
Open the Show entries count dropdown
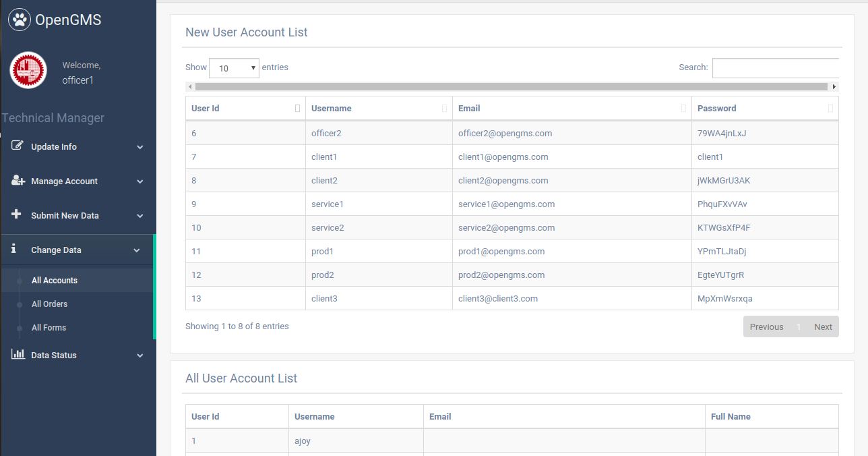(234, 68)
